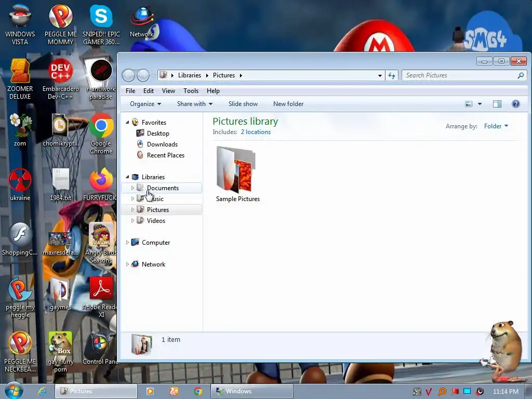The width and height of the screenshot is (532, 399).
Task: Open Chrome from the taskbar
Action: [198, 391]
